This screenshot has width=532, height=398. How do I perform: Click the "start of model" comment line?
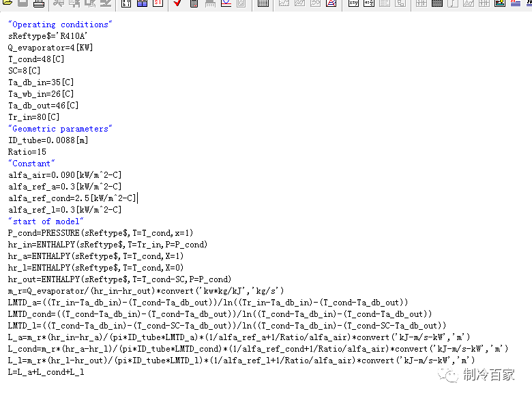point(46,221)
